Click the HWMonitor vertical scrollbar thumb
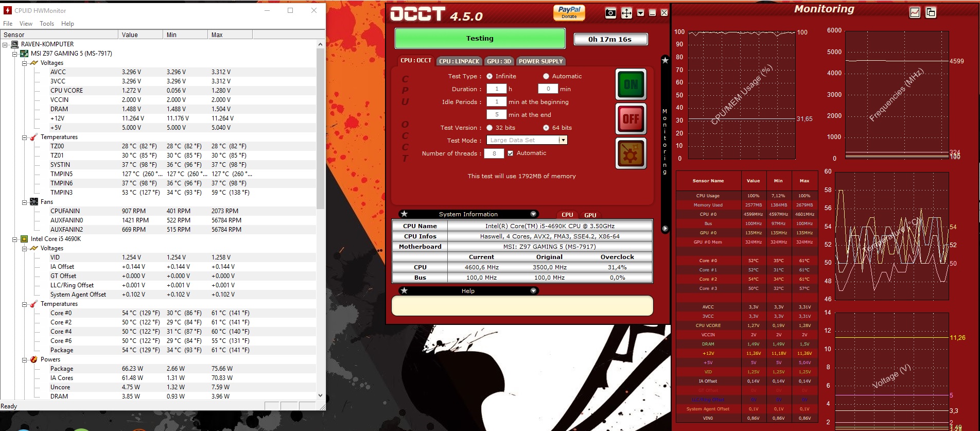Viewport: 980px width, 431px height. [320, 129]
